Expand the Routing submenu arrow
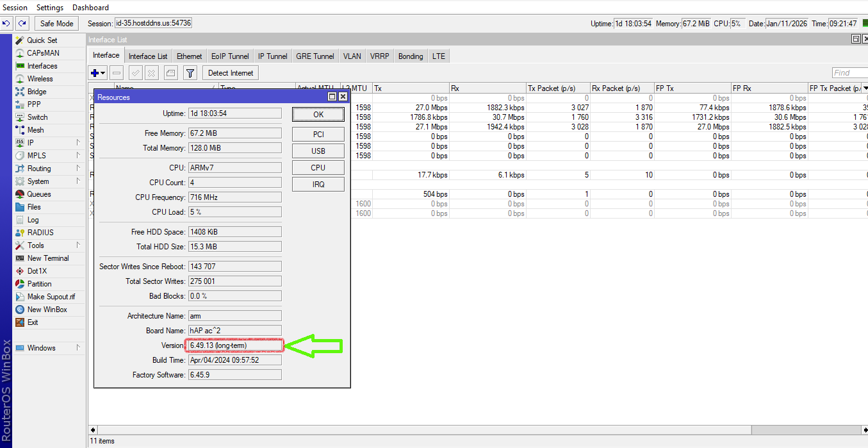This screenshot has height=448, width=868. point(78,169)
